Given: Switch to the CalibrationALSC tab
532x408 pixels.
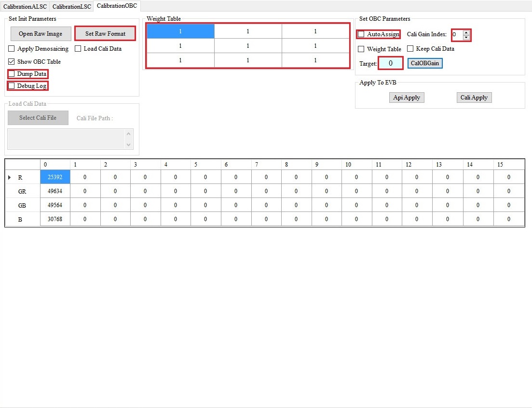Looking at the screenshot, I should 25,6.
